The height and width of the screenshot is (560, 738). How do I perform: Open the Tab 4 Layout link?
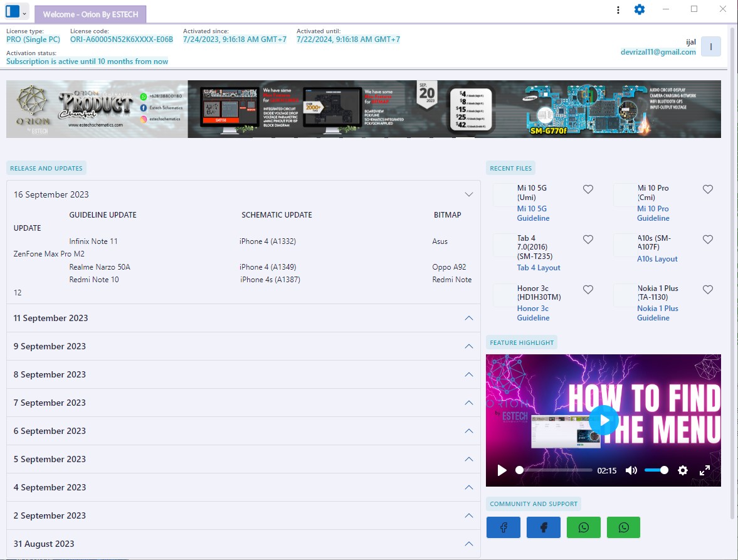point(539,268)
